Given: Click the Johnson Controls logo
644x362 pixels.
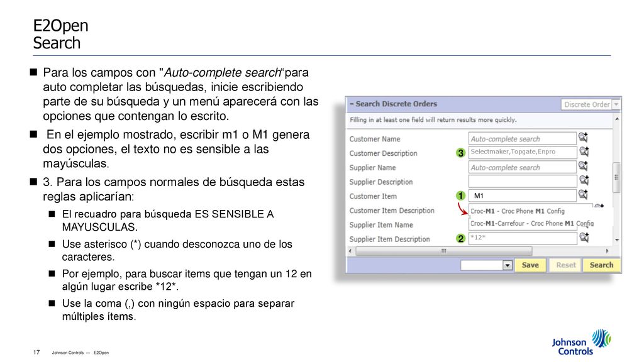Looking at the screenshot, I should point(581,342).
